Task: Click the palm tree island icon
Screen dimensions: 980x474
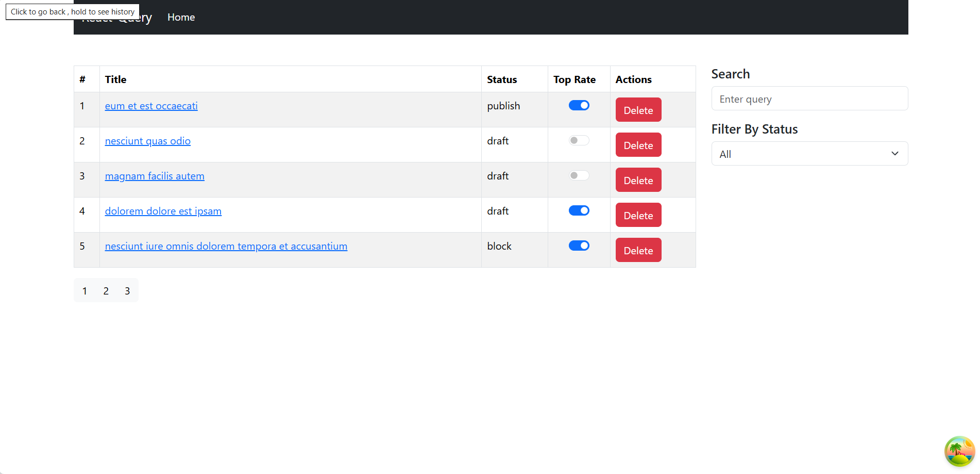Action: [959, 451]
